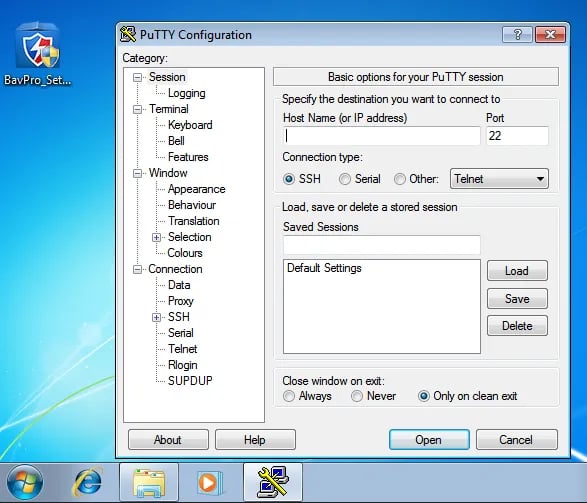The width and height of the screenshot is (587, 503).
Task: Open Windows Explorer folder icon in taskbar
Action: (149, 482)
